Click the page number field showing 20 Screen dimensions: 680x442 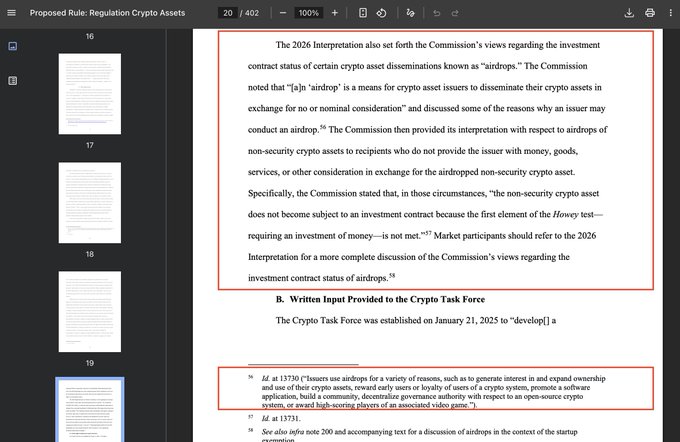pos(228,13)
